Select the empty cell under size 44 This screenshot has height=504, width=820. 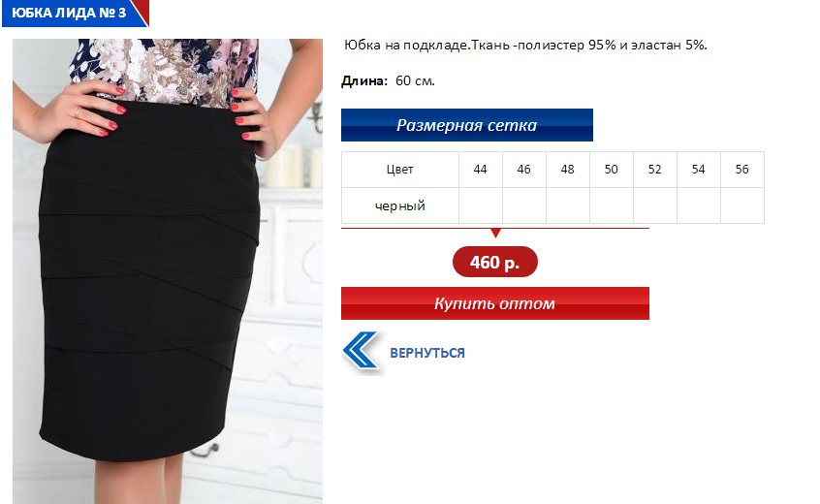(x=480, y=205)
